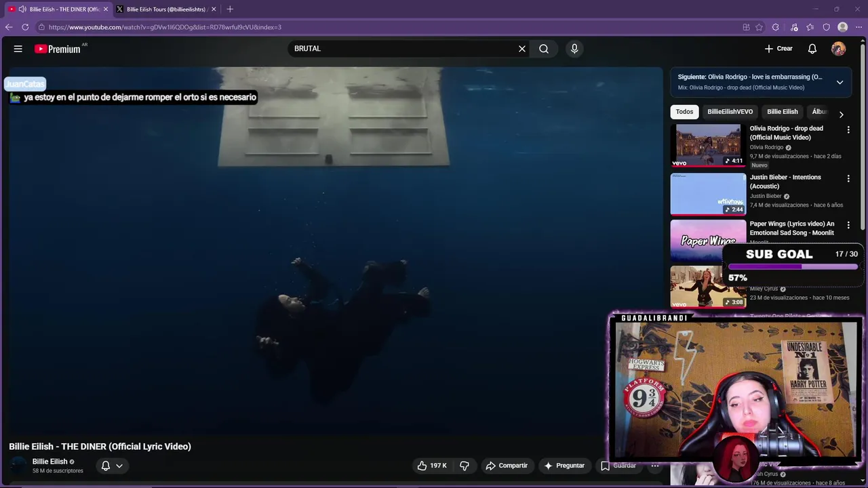Select the BillieEilishVEVO filter chip

pos(730,112)
